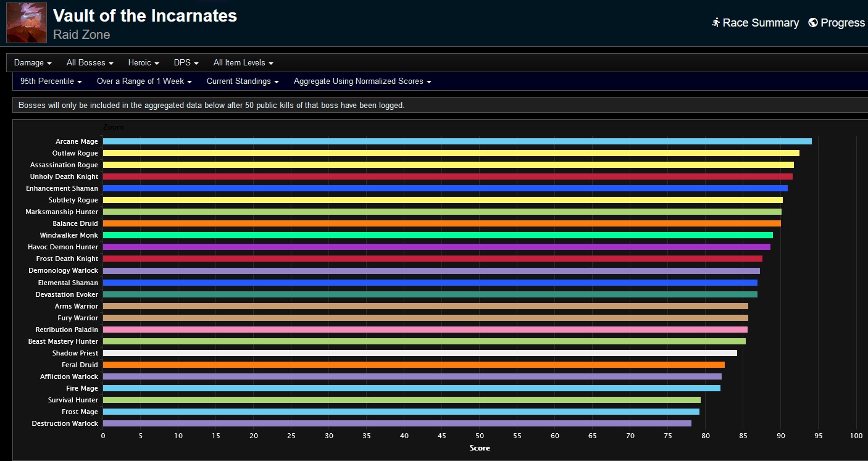Open the Damage dropdown
The height and width of the screenshot is (461, 868).
(x=32, y=62)
